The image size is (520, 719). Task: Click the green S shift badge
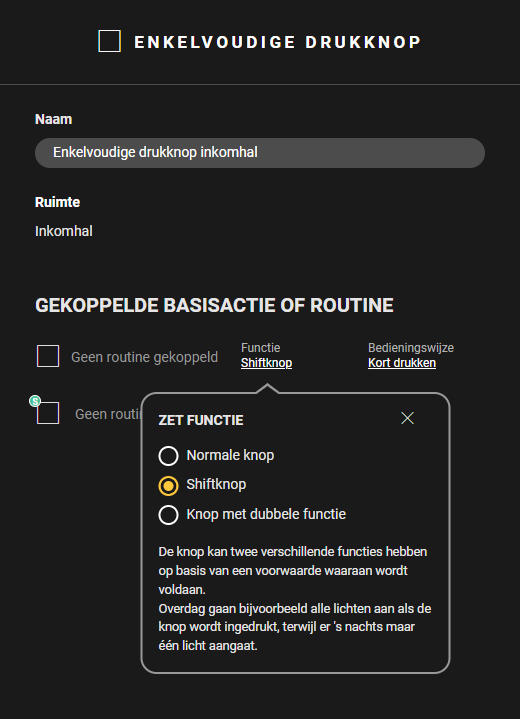(x=35, y=401)
